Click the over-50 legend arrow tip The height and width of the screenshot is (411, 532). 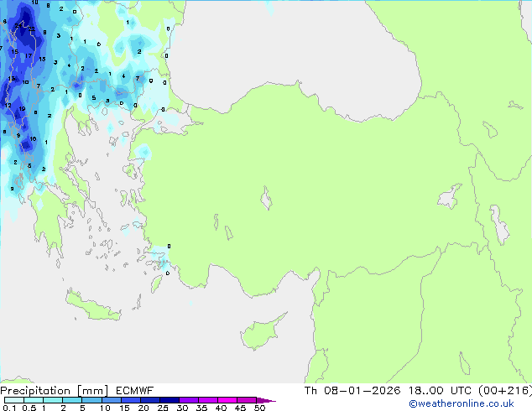click(x=266, y=400)
